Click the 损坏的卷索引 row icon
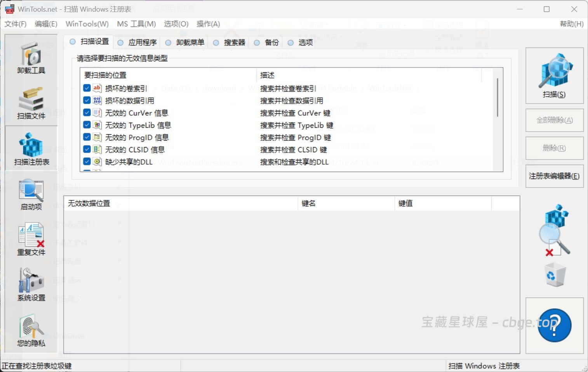The image size is (588, 372). (97, 88)
